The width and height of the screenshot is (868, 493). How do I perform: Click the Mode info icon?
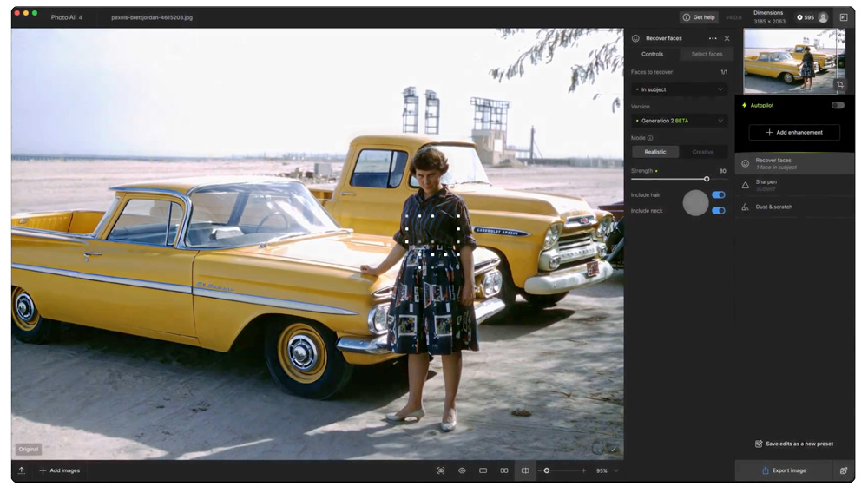click(650, 138)
